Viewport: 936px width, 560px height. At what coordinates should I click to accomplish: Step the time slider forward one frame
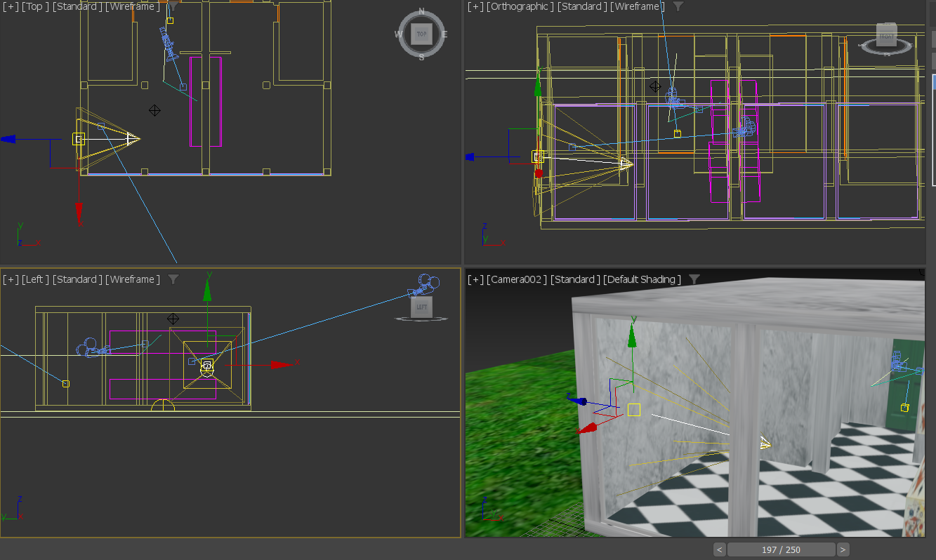point(843,549)
